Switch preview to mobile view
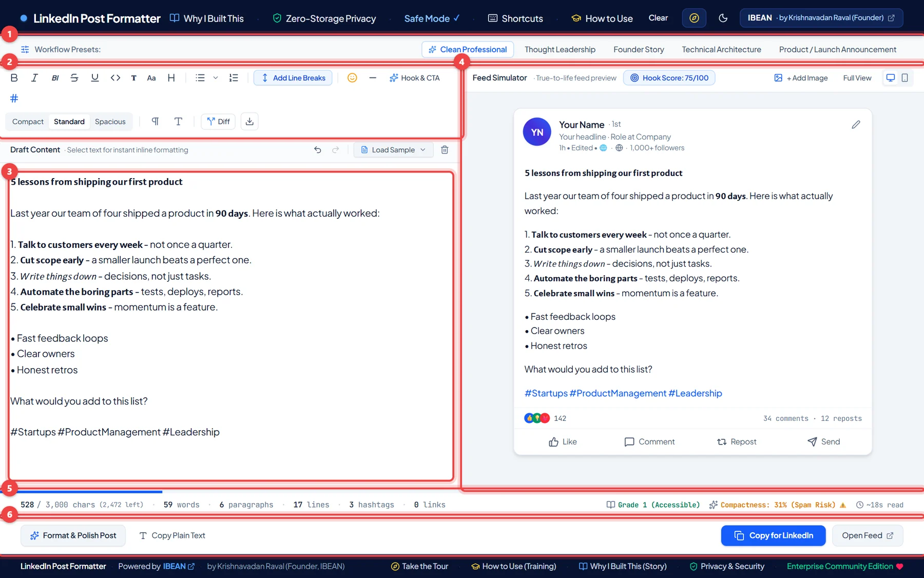Viewport: 924px width, 578px height. click(x=904, y=78)
